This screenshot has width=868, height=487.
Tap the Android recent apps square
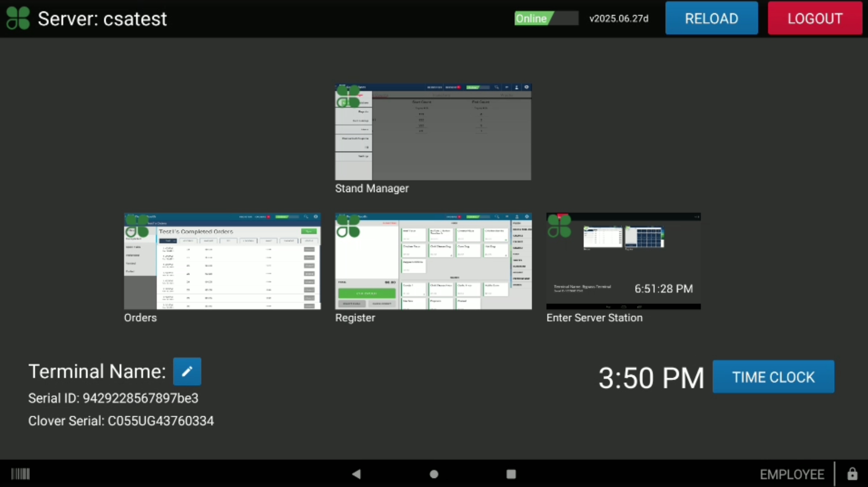click(x=511, y=474)
